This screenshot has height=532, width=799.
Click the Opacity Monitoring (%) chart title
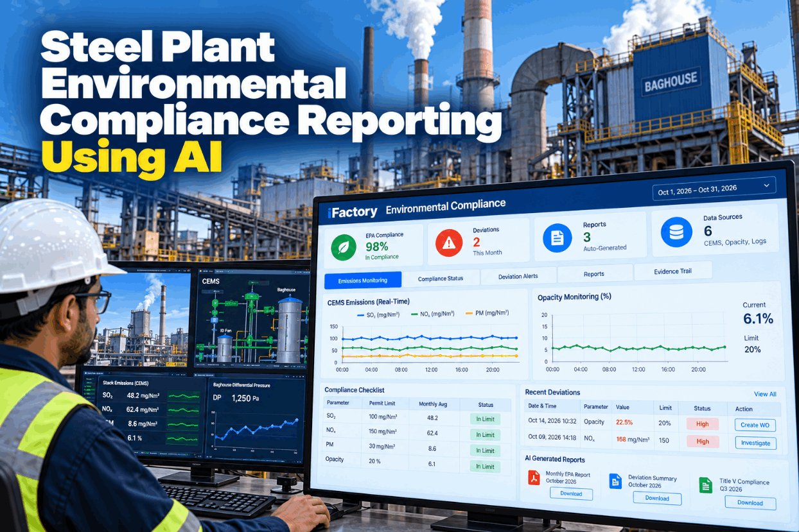pyautogui.click(x=574, y=297)
